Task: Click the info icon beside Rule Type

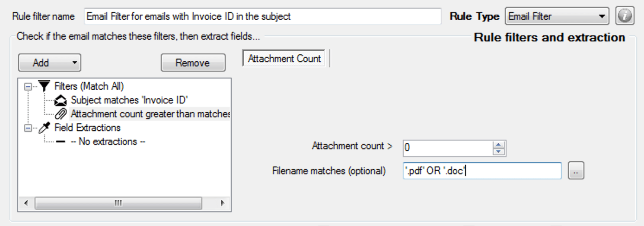Action: tap(625, 16)
